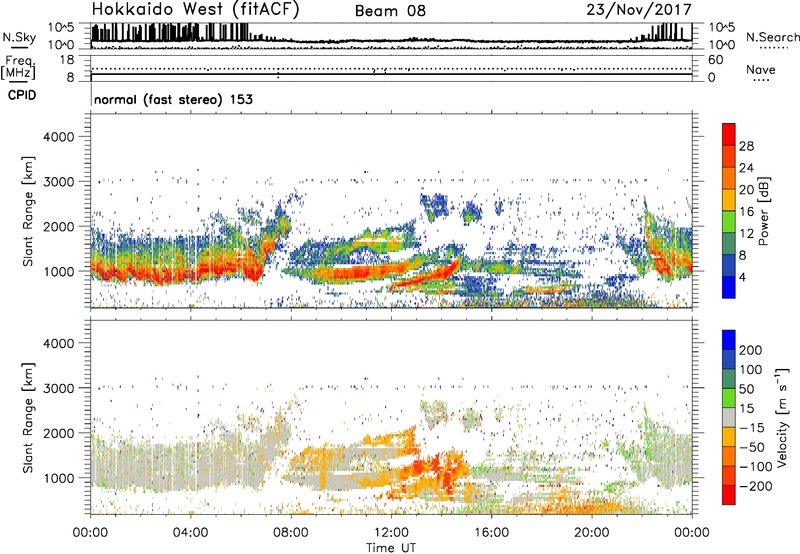Click the 'N.Sky' legend label
Viewport: 800px width, 554px height.
[x=19, y=37]
